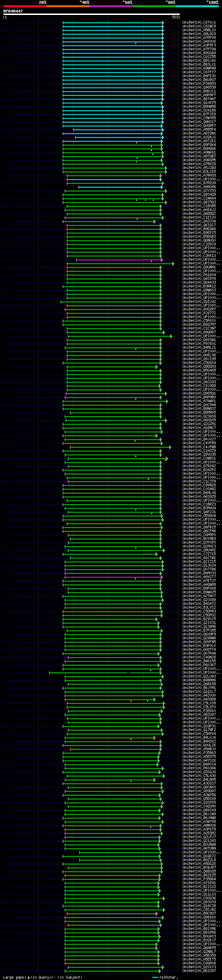
Task: Click the cyan alignment bar for UniRef100_C6T4J1
Action: (x=113, y=23)
